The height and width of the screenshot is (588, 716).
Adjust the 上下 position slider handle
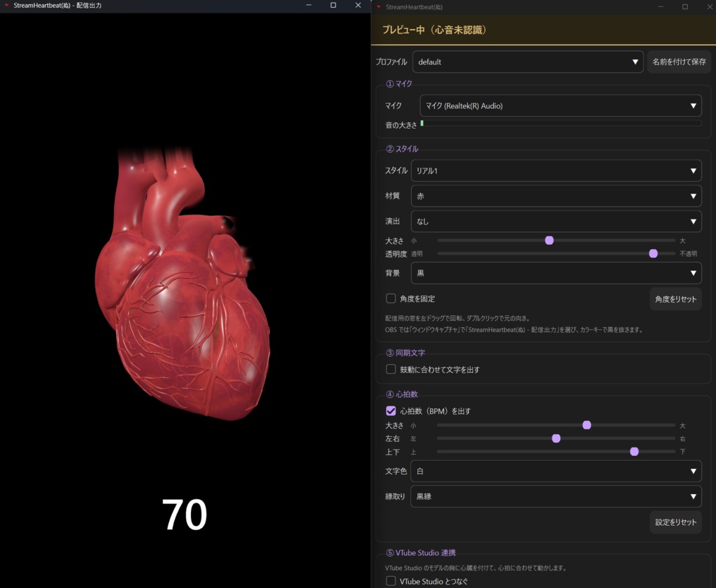pyautogui.click(x=634, y=452)
